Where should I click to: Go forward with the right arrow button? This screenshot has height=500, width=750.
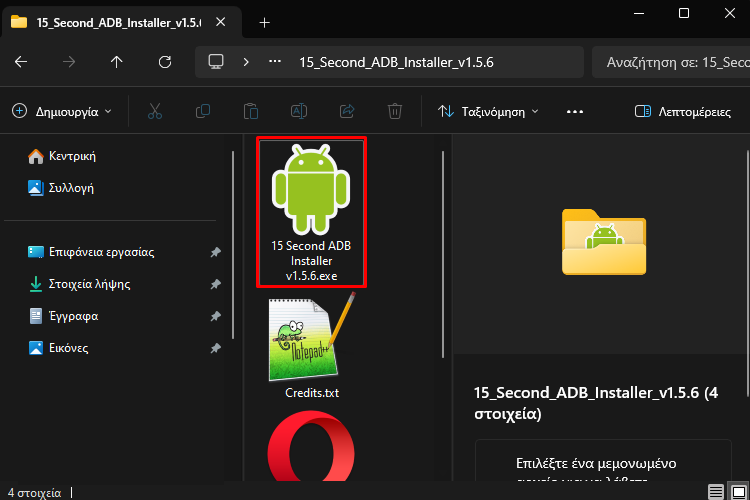pos(69,62)
